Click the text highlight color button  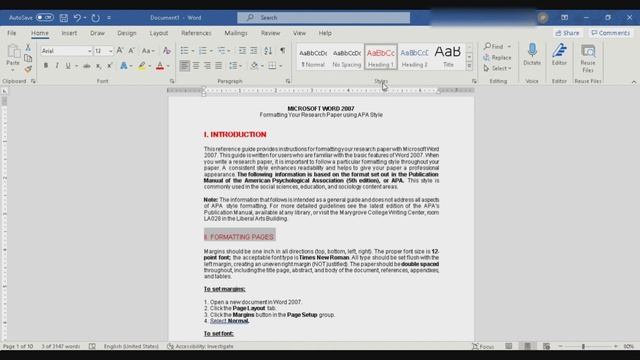(142, 66)
